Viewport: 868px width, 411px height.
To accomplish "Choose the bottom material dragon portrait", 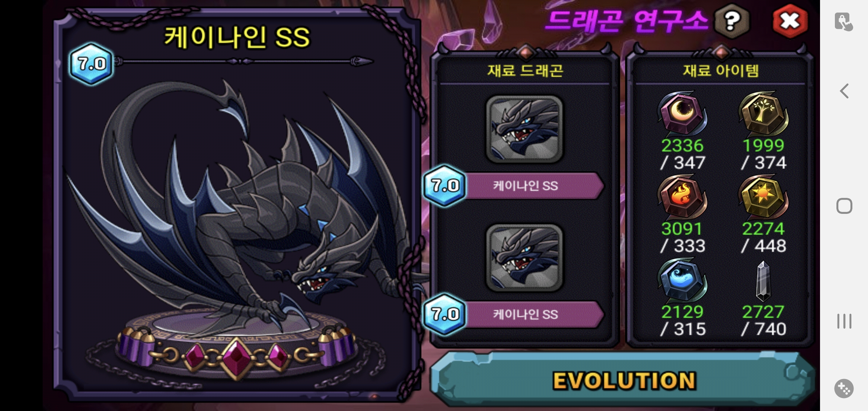I will 525,258.
